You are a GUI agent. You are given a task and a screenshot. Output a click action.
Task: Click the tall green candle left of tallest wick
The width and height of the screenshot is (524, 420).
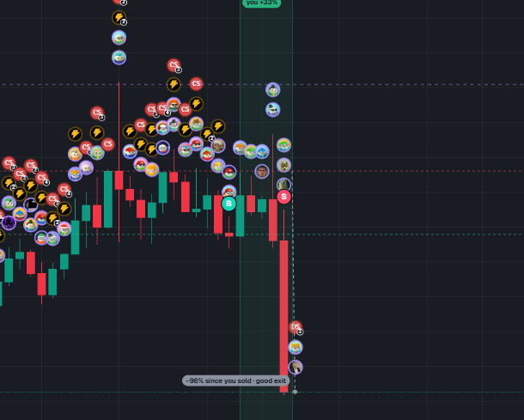108,199
